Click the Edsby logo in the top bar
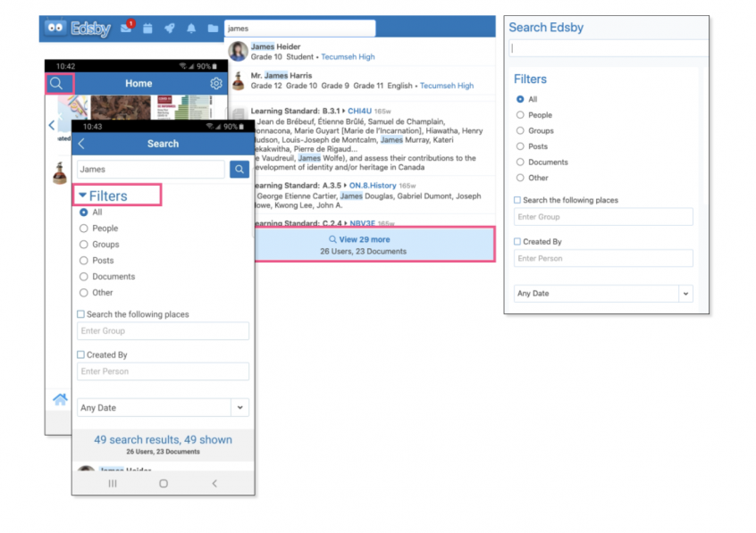Screen dimensions: 756x533 [x=78, y=29]
